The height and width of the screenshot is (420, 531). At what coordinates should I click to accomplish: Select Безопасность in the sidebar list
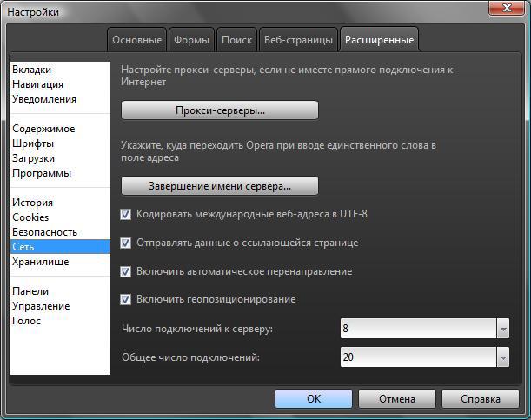[44, 232]
